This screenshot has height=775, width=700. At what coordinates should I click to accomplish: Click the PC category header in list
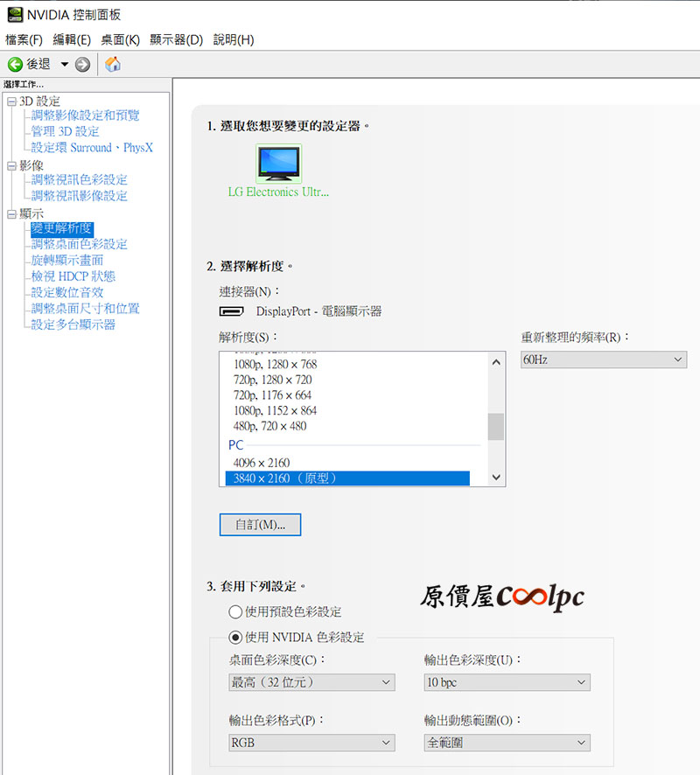point(235,445)
